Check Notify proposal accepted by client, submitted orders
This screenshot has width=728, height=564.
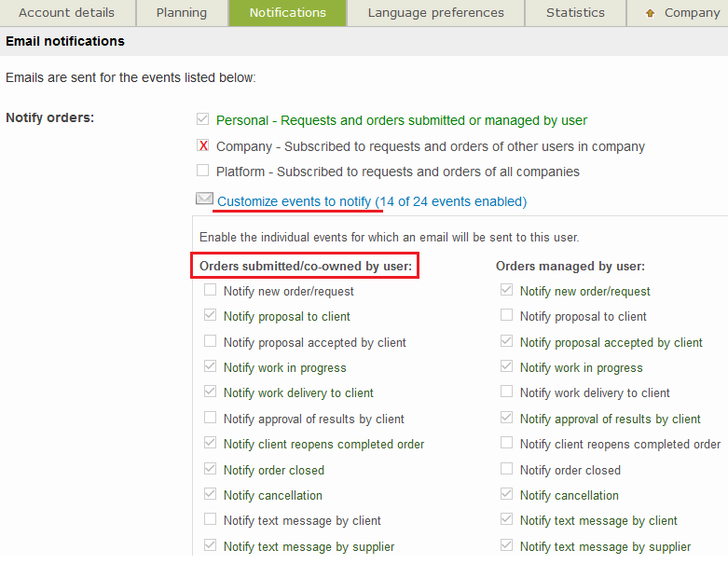pos(211,342)
